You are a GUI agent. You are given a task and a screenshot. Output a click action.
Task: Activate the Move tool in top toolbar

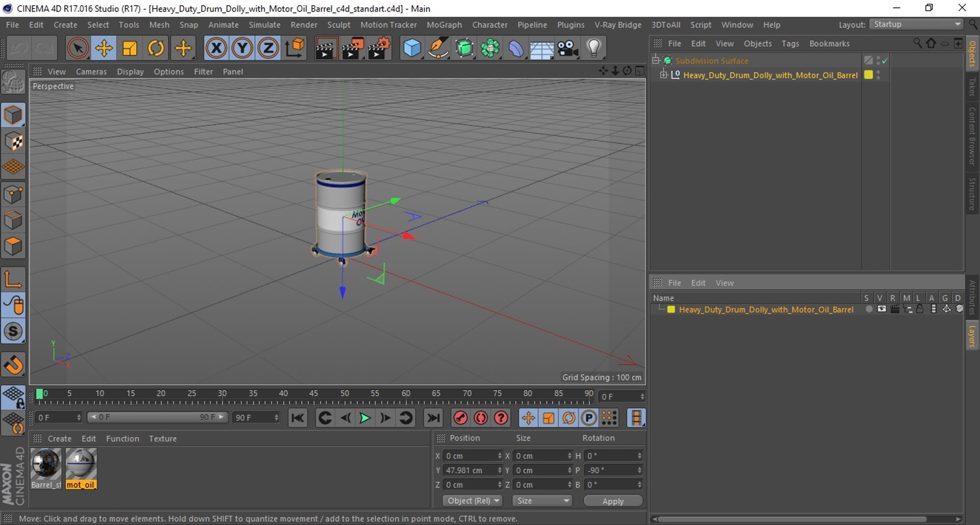tap(104, 49)
